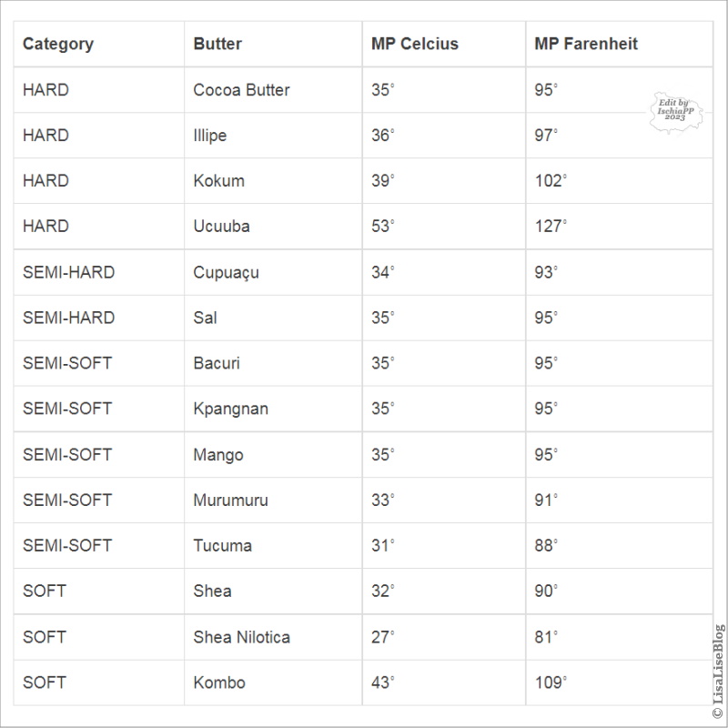
Task: Click the Ucuuba butter cell
Action: pyautogui.click(x=221, y=226)
